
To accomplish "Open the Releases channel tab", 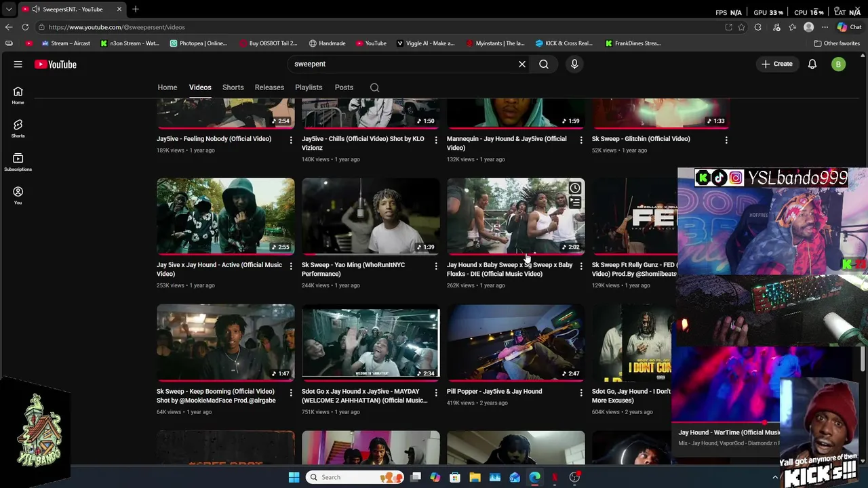I will coord(269,87).
